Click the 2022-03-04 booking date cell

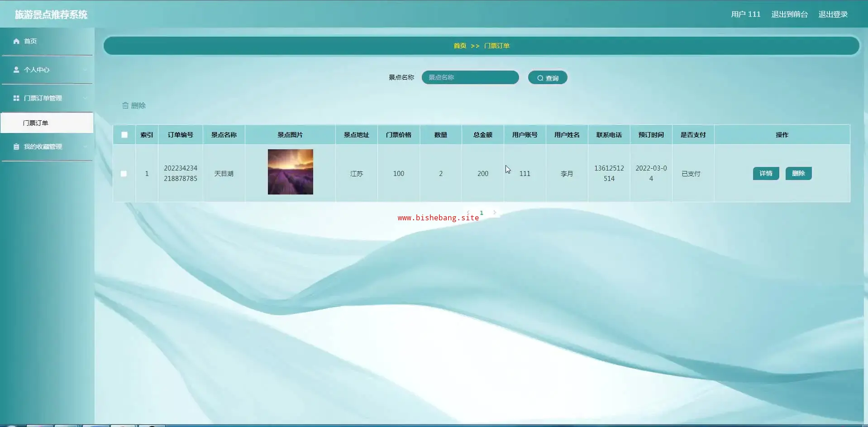pyautogui.click(x=651, y=173)
